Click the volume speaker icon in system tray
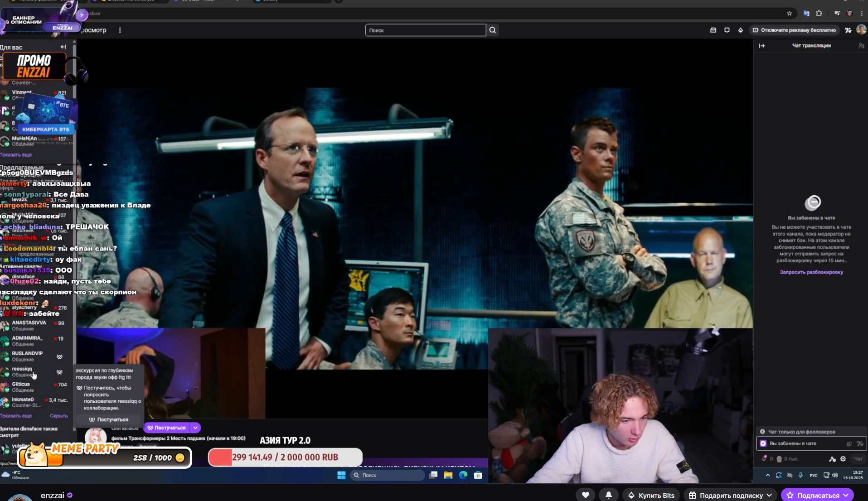The width and height of the screenshot is (868, 501). coord(835,475)
